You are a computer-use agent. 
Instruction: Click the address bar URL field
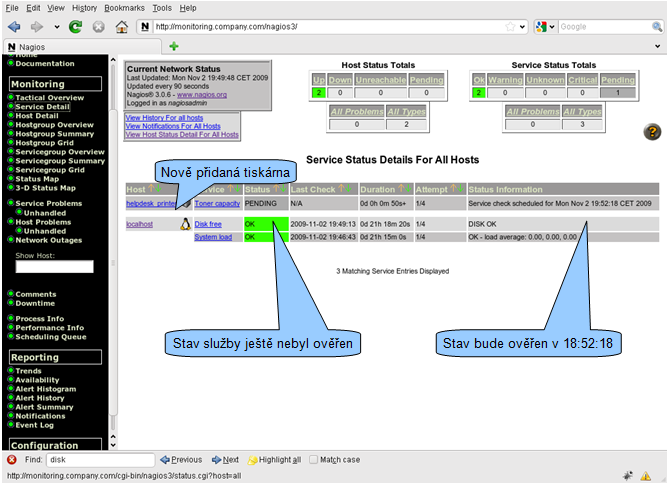(328, 26)
